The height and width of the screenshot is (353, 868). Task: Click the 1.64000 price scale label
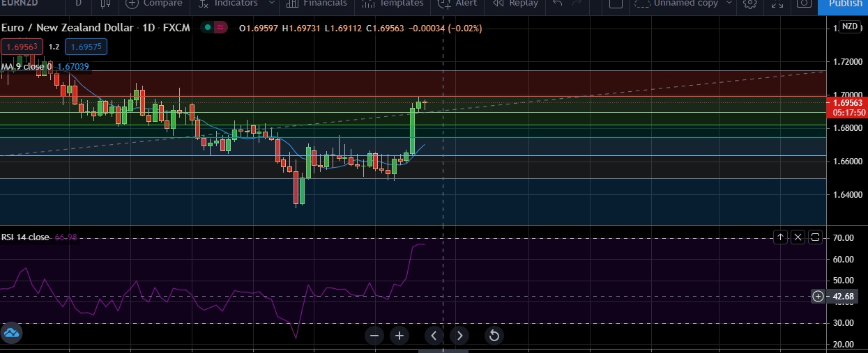click(848, 195)
